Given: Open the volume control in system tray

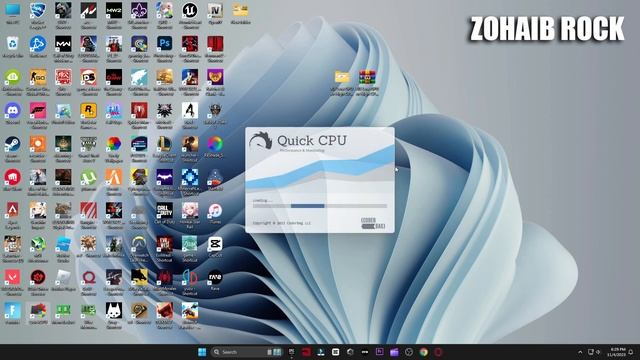Looking at the screenshot, I should 598,352.
